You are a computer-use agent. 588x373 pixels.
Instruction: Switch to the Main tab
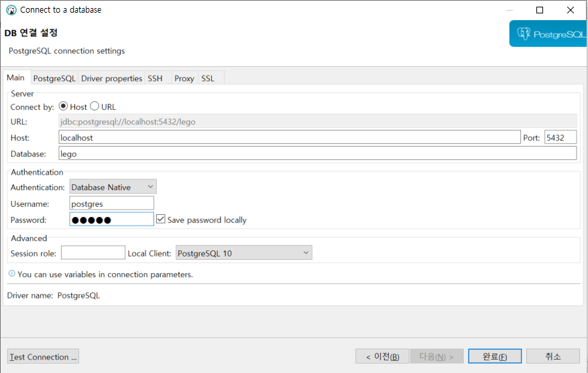click(15, 78)
